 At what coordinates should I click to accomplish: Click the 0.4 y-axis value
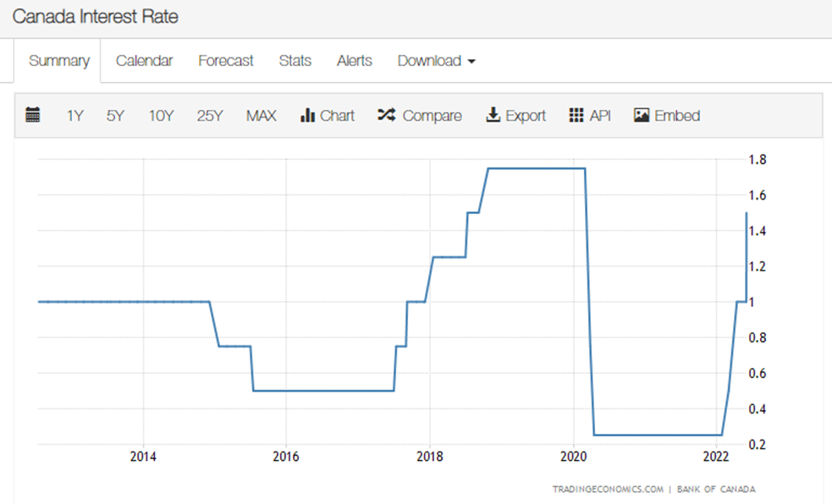coord(758,408)
